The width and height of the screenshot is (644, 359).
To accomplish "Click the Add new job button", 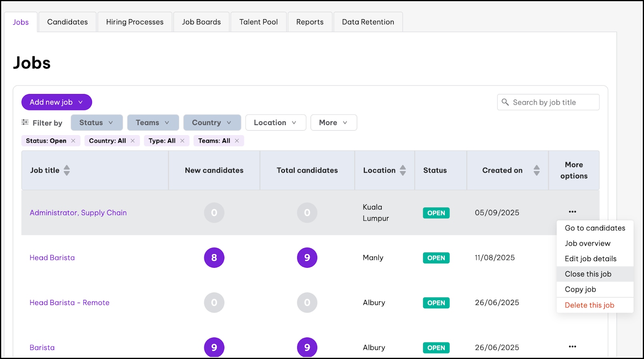I will (x=56, y=102).
